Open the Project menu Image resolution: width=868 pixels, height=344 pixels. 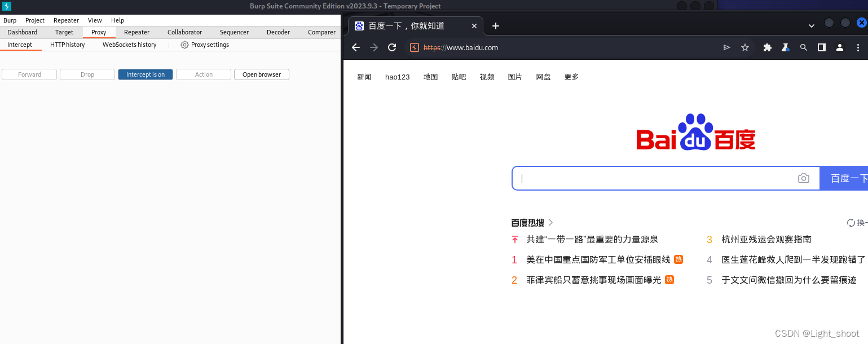[35, 20]
